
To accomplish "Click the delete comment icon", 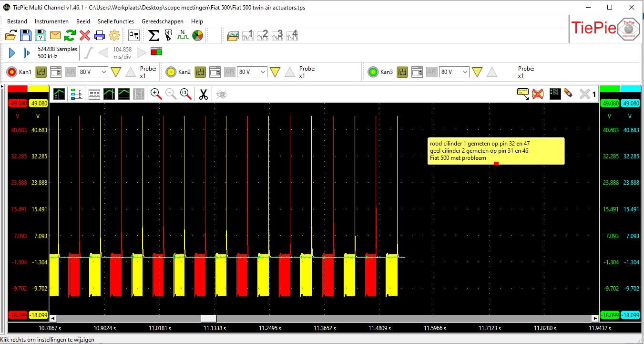I will pos(538,94).
